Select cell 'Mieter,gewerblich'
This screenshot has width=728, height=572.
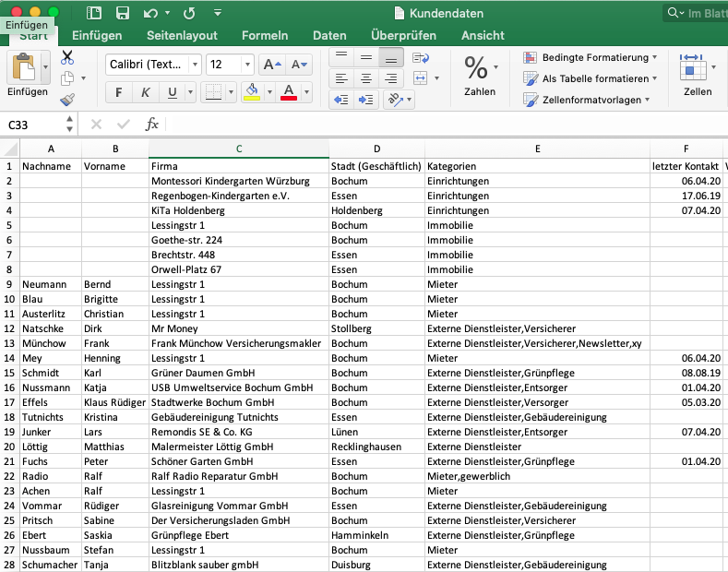(x=537, y=476)
